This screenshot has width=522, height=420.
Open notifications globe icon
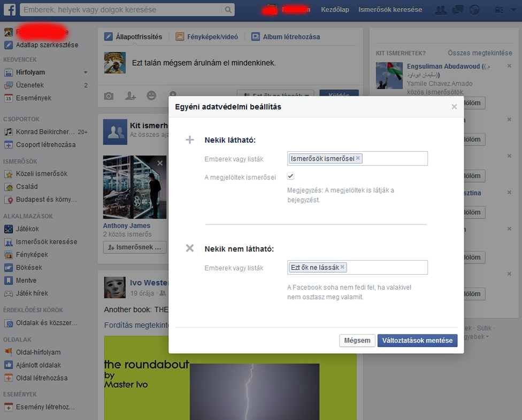(x=474, y=10)
